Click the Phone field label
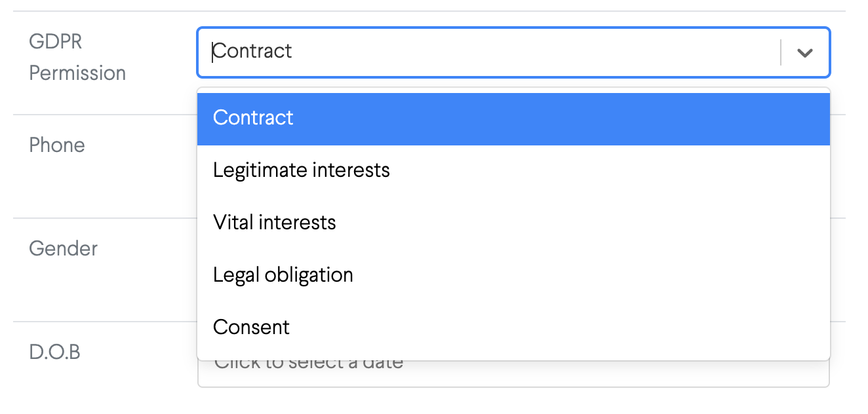Viewport: 868px width, 414px height. [57, 145]
